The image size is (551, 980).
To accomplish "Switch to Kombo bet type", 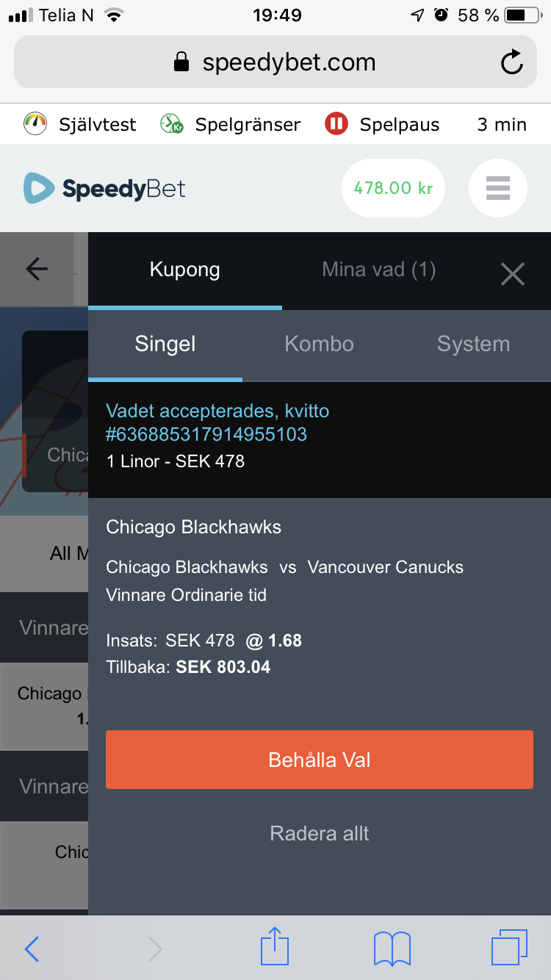I will click(319, 344).
